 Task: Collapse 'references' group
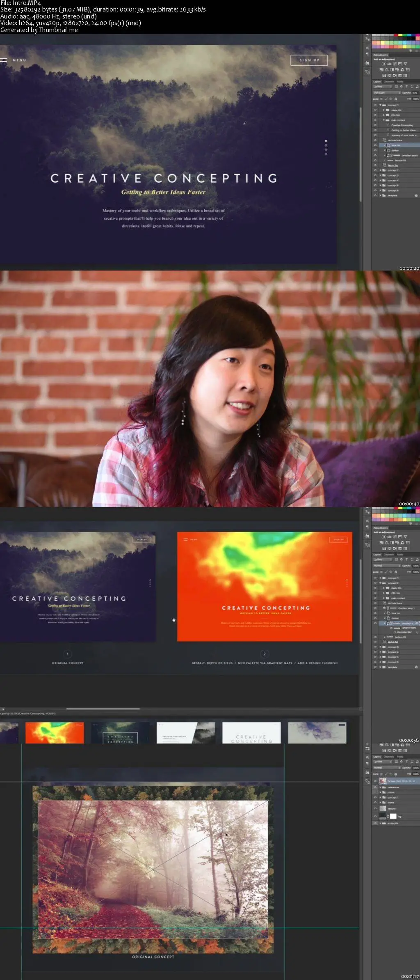click(x=380, y=787)
